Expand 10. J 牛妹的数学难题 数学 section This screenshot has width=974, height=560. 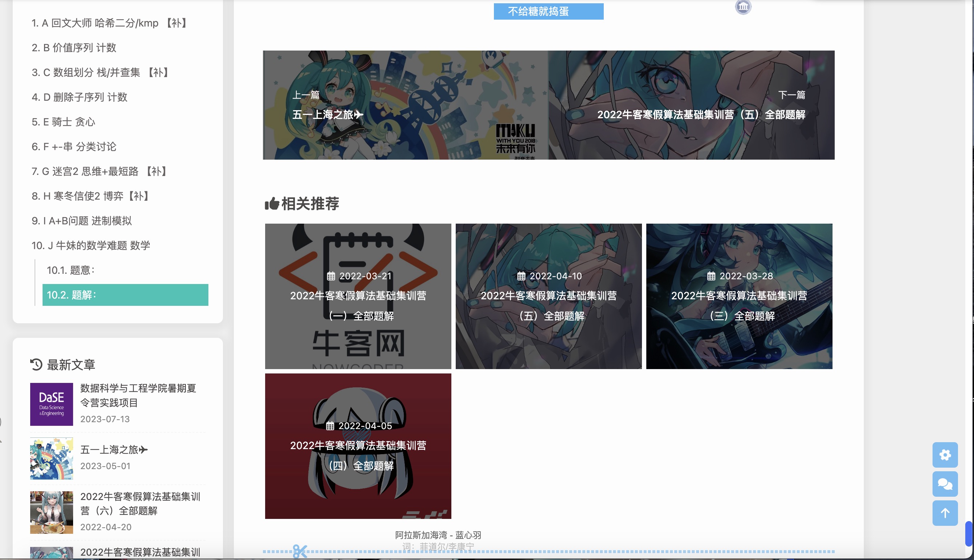[91, 245]
